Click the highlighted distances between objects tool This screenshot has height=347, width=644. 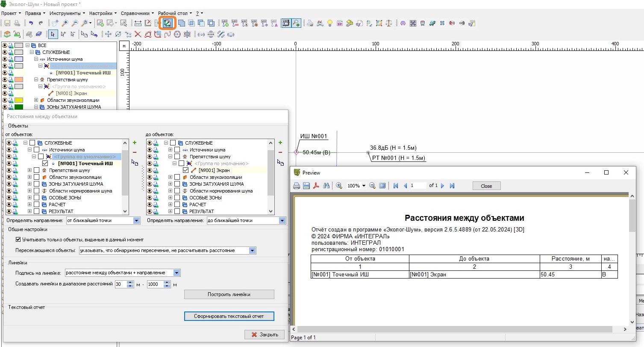point(167,23)
